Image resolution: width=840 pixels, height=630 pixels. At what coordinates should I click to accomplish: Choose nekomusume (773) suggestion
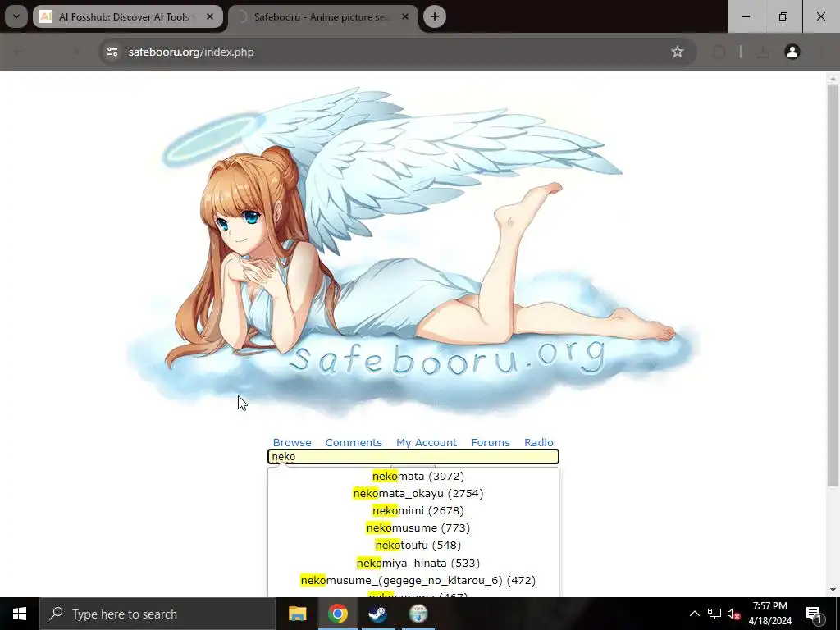(418, 527)
